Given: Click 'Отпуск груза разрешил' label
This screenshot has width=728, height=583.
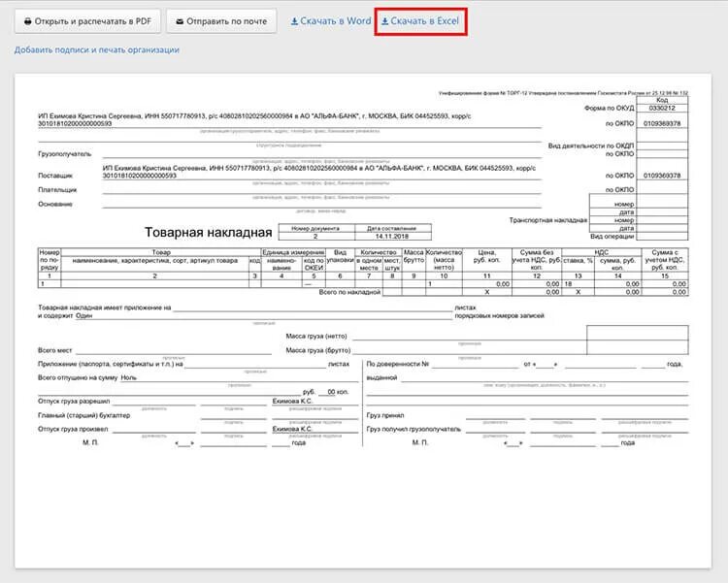Looking at the screenshot, I should (x=74, y=401).
